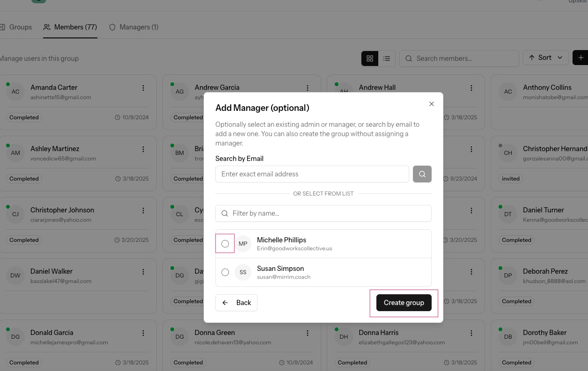
Task: Select Michelle Phillips radio button
Action: pos(225,244)
